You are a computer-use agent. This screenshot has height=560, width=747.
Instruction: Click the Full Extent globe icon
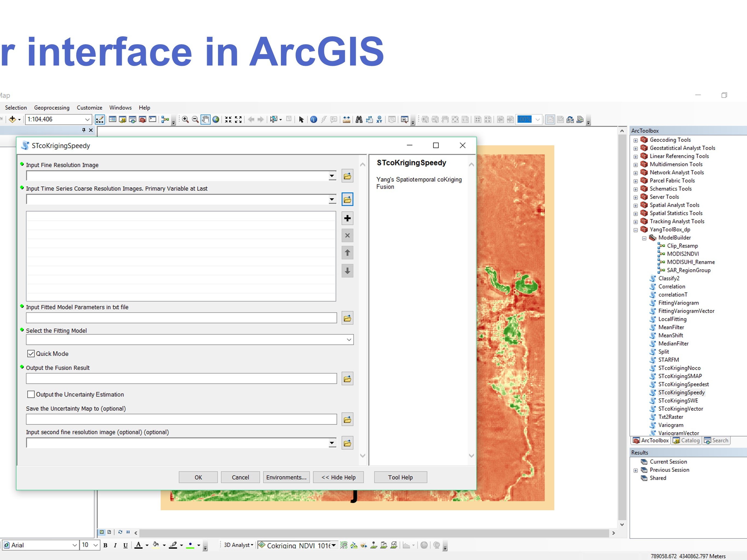coord(216,119)
